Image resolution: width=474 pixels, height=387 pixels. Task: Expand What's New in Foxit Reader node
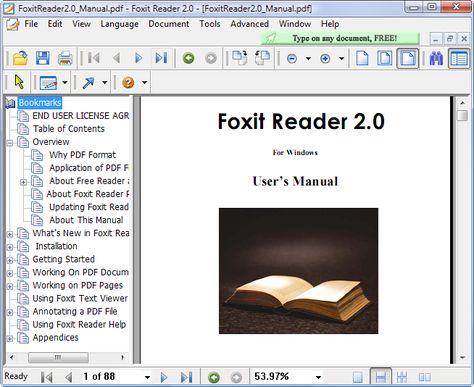pos(10,234)
